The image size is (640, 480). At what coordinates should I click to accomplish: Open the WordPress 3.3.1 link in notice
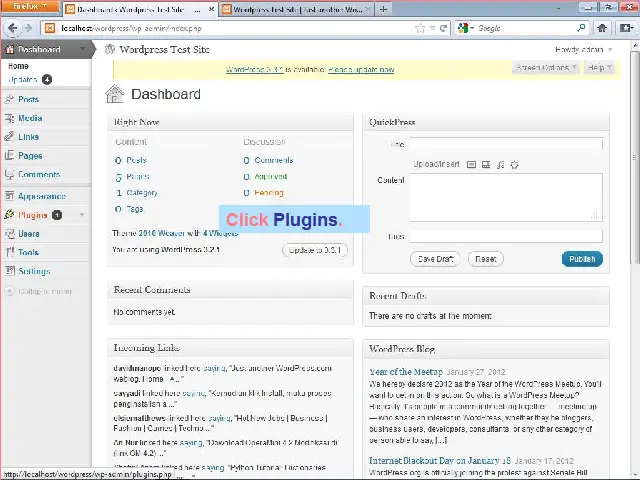click(255, 69)
